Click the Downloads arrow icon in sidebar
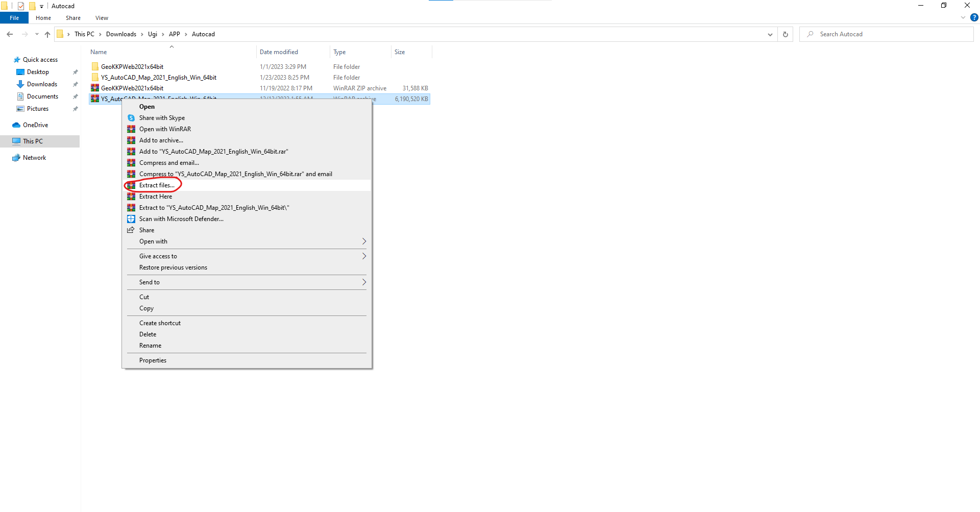Image resolution: width=980 pixels, height=512 pixels. (20, 84)
